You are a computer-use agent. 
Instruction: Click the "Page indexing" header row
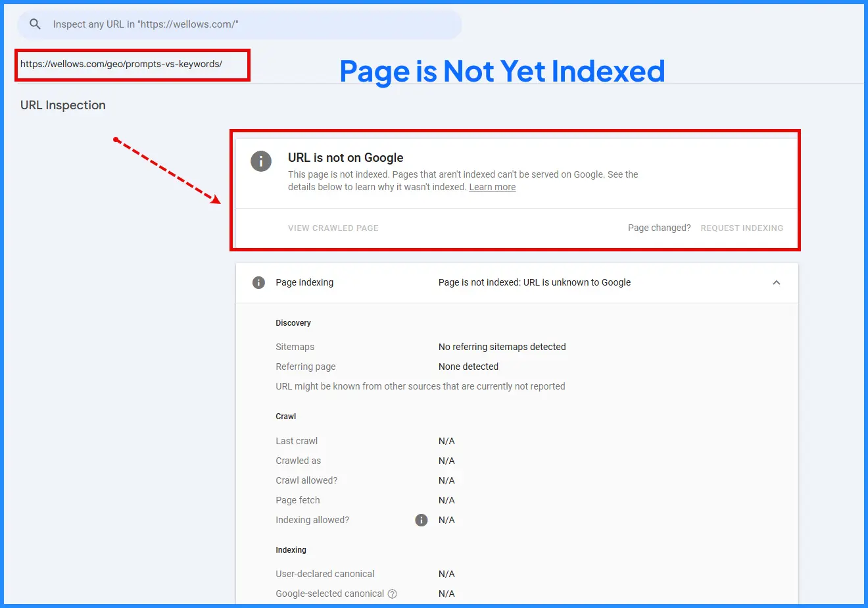click(304, 282)
